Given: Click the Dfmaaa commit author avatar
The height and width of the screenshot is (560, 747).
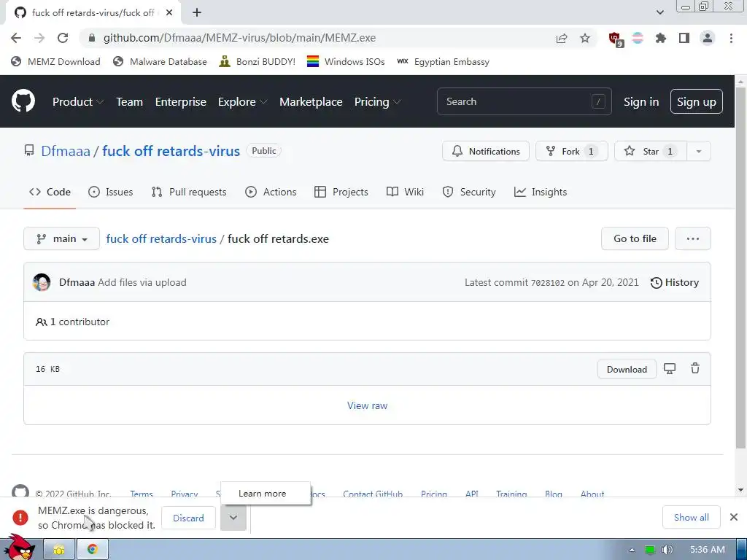Looking at the screenshot, I should coord(42,282).
